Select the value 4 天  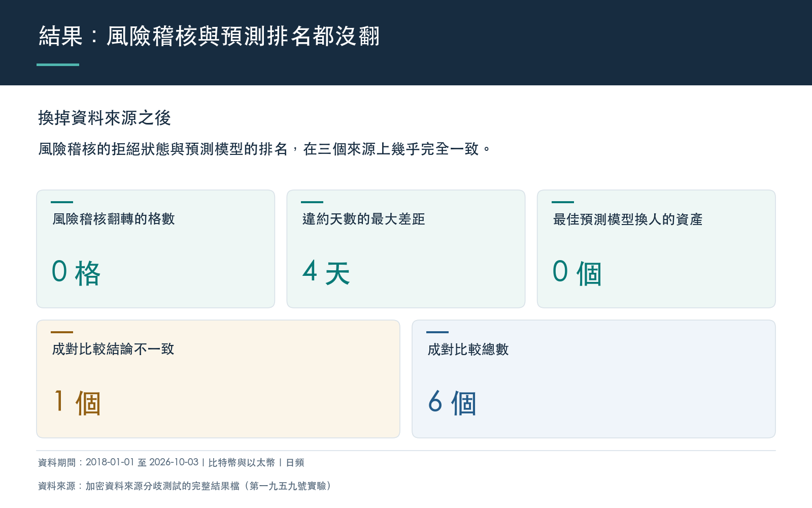coord(326,273)
